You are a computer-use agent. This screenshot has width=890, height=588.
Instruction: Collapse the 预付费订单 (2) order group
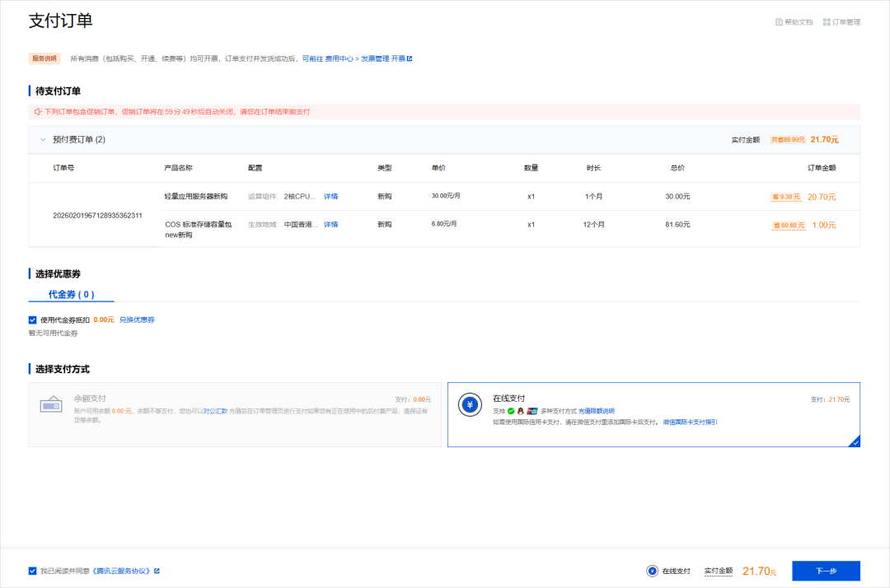point(43,139)
